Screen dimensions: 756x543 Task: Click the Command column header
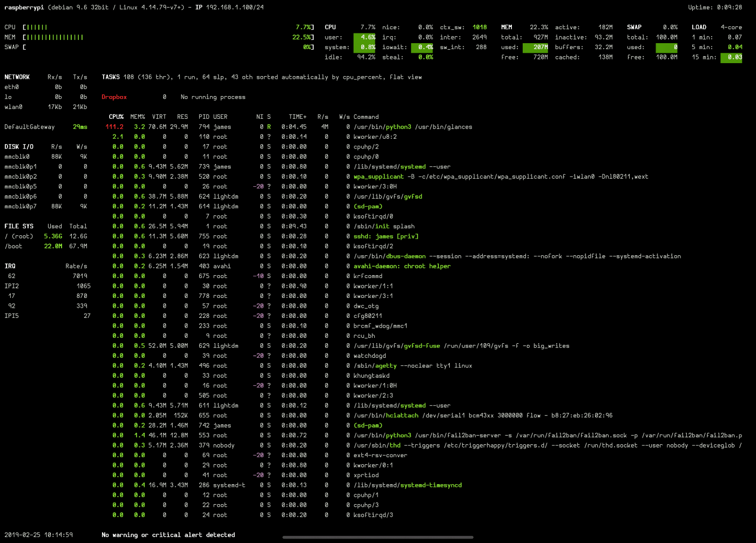(366, 117)
